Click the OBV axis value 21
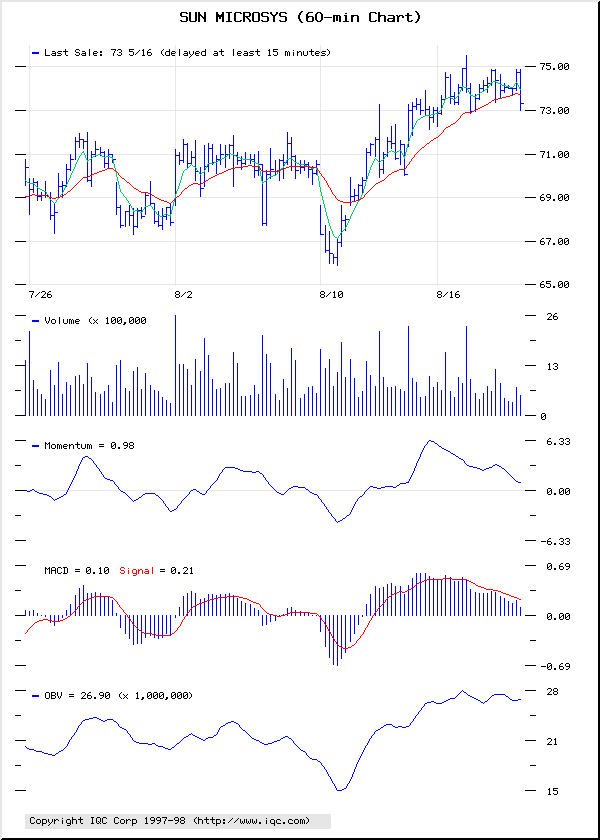This screenshot has width=600, height=840. 552,741
